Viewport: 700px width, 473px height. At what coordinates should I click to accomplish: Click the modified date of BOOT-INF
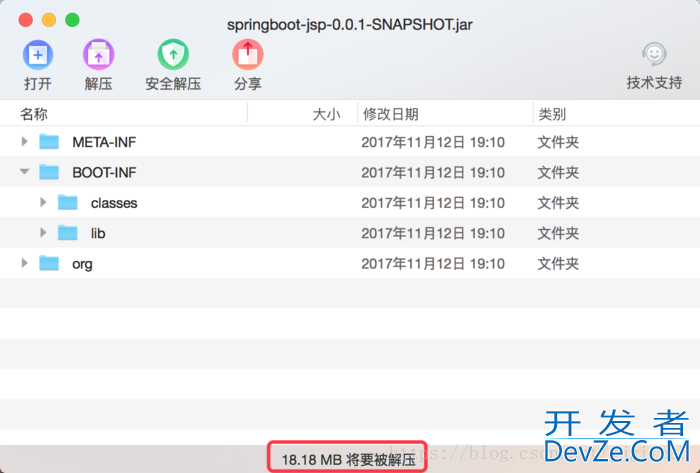[433, 173]
